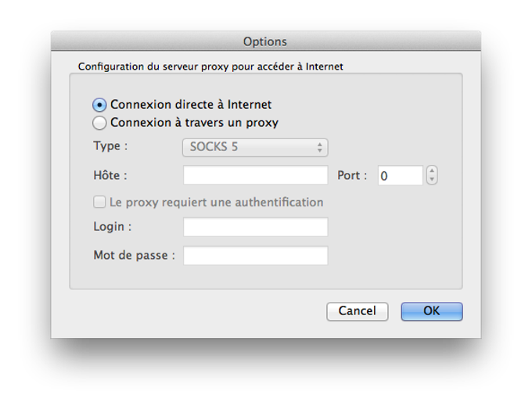
Task: Enable Le proxy requiert une authentification checkbox
Action: pyautogui.click(x=99, y=202)
